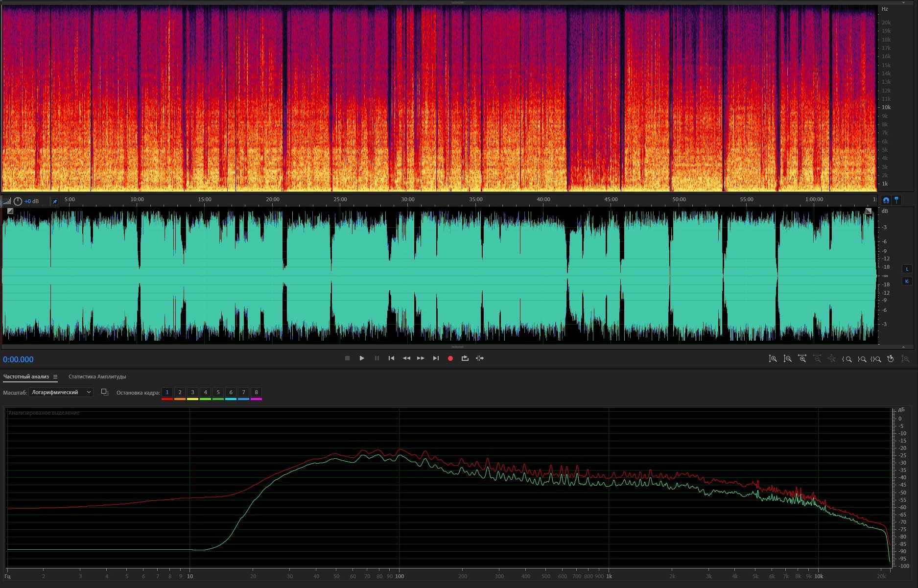Click the last dimmed zoom icon
This screenshot has width=918, height=588.
[x=905, y=359]
